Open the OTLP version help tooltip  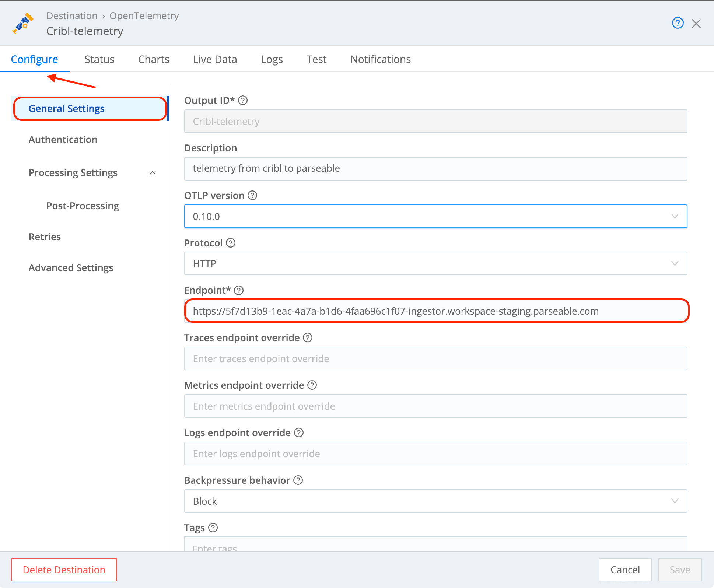click(252, 196)
